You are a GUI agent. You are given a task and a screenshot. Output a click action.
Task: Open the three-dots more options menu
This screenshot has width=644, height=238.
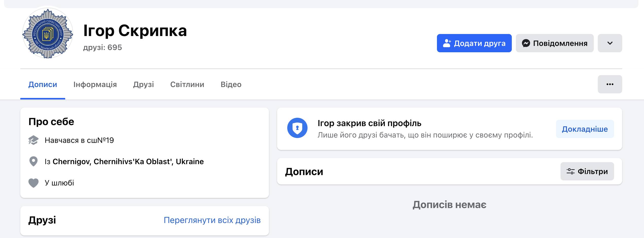[x=610, y=84]
